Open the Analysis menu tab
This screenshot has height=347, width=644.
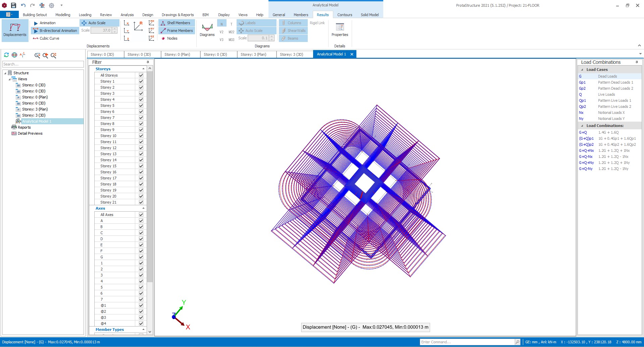point(127,15)
